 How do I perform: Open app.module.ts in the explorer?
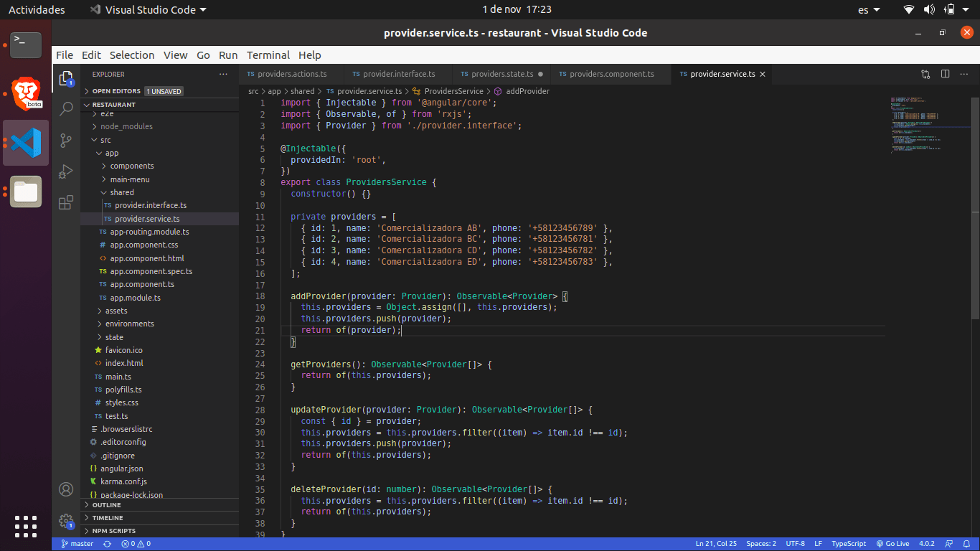click(x=135, y=298)
